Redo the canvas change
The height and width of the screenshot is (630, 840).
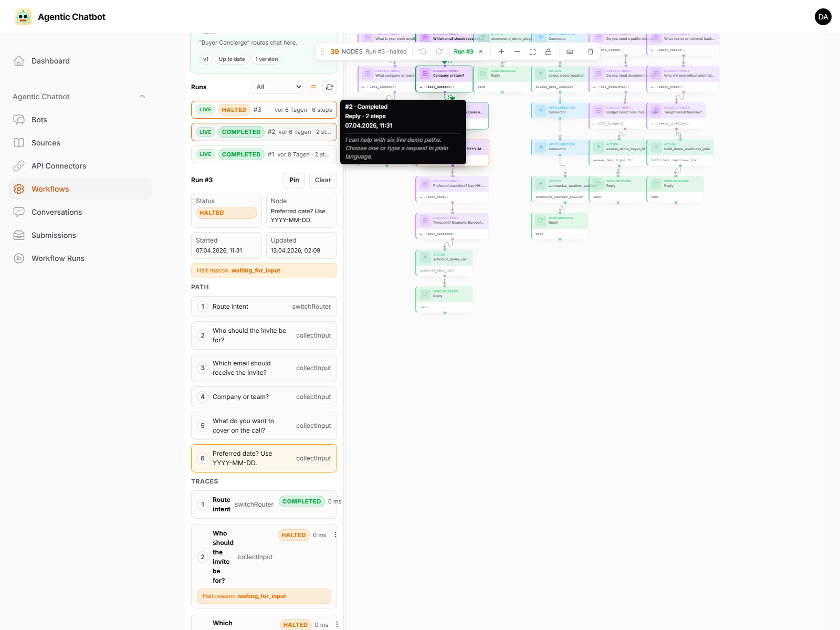[x=439, y=51]
